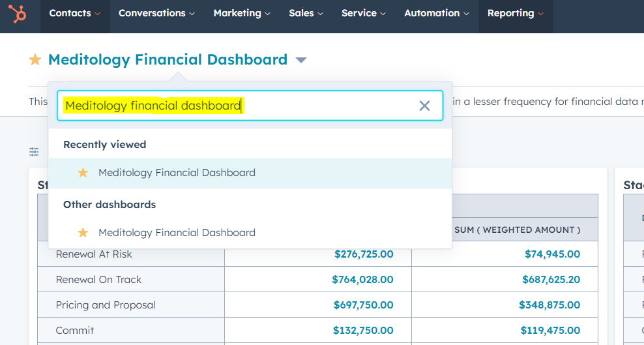This screenshot has height=345, width=644.
Task: Click the $348,875.00 weighted amount value
Action: pos(549,305)
